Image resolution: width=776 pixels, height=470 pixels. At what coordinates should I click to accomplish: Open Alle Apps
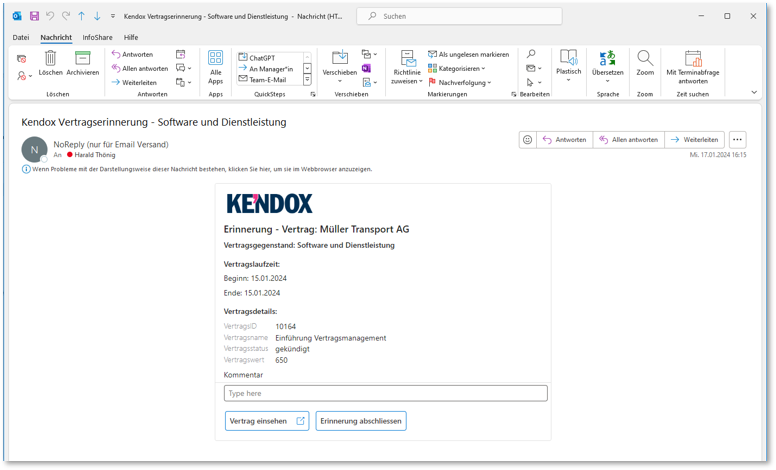point(215,67)
